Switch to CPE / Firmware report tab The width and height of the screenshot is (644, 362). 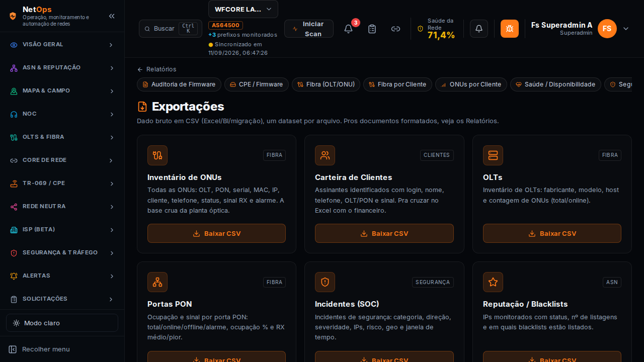point(257,84)
